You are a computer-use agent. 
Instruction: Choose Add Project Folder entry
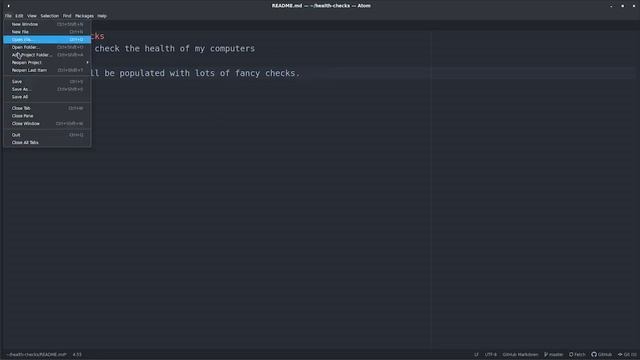(47, 55)
